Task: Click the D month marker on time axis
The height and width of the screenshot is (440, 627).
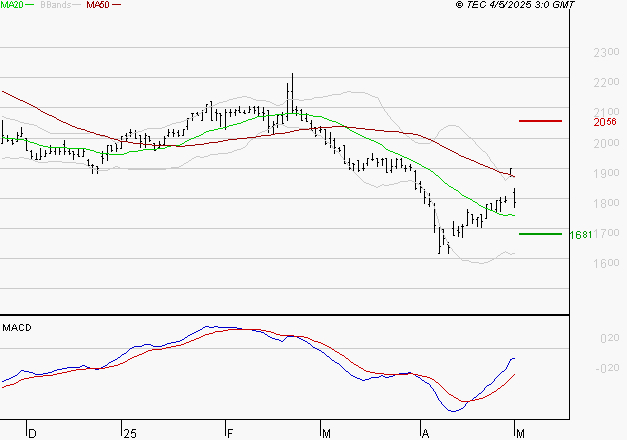Action: 33,434
